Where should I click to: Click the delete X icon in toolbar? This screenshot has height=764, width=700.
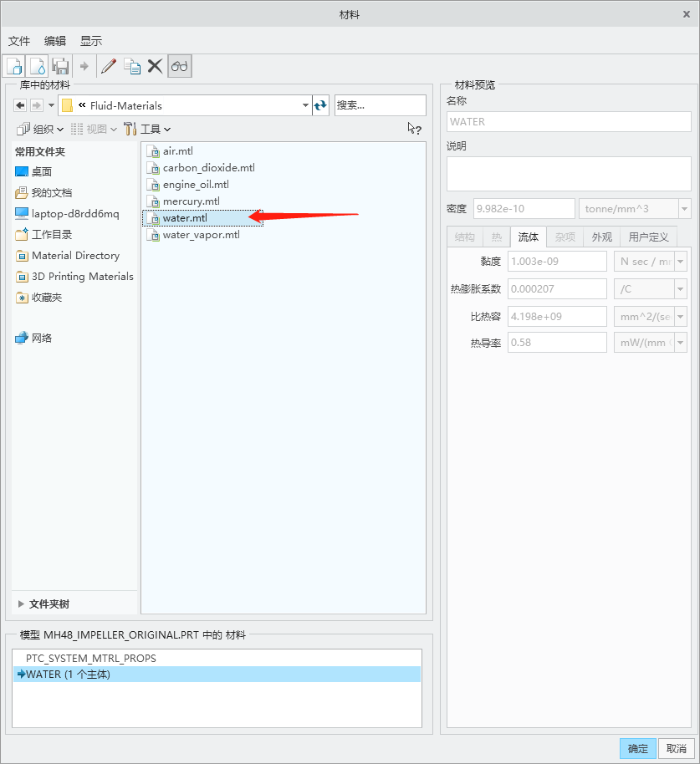[x=155, y=66]
